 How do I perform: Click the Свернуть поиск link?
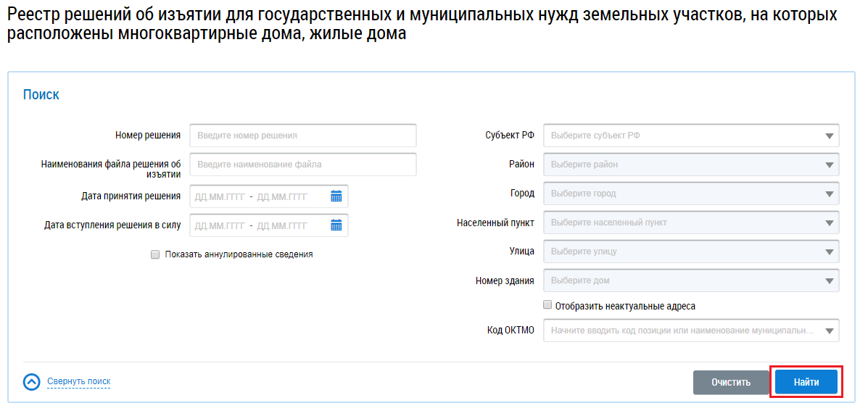tap(78, 381)
